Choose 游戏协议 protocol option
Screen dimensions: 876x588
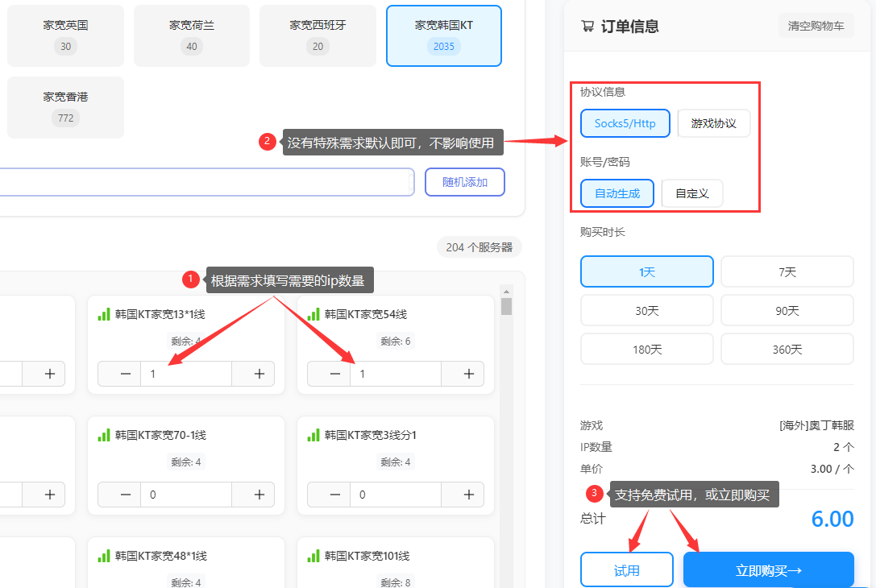click(713, 124)
